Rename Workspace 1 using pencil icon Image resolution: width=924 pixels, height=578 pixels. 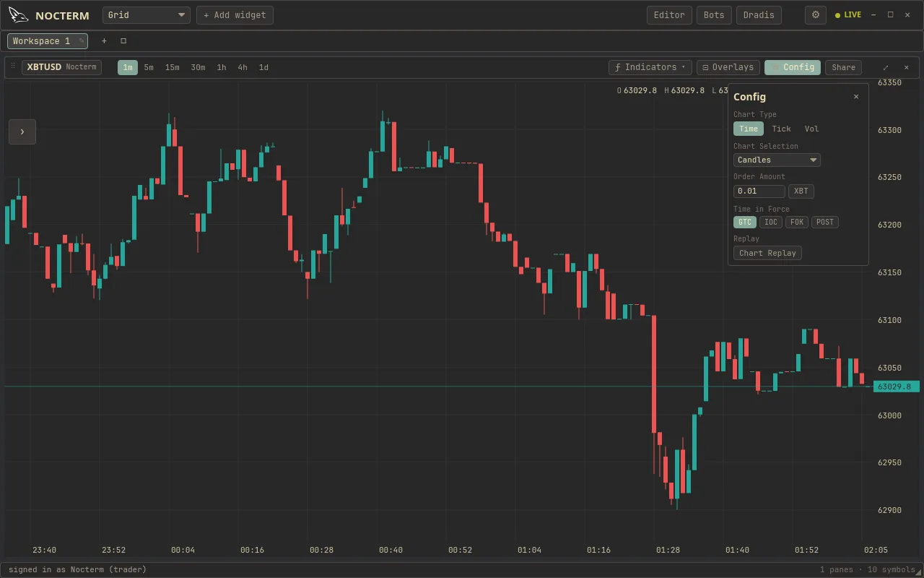[x=81, y=41]
